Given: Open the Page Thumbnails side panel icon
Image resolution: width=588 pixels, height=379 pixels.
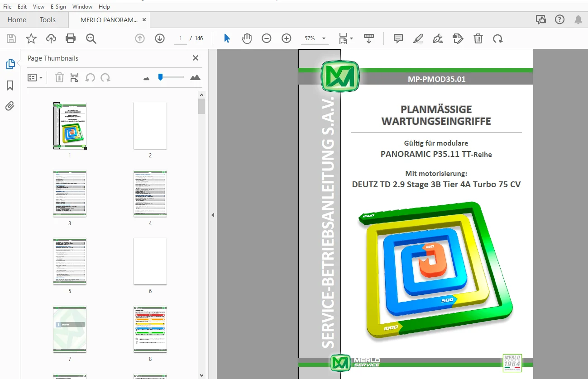Looking at the screenshot, I should [x=10, y=64].
